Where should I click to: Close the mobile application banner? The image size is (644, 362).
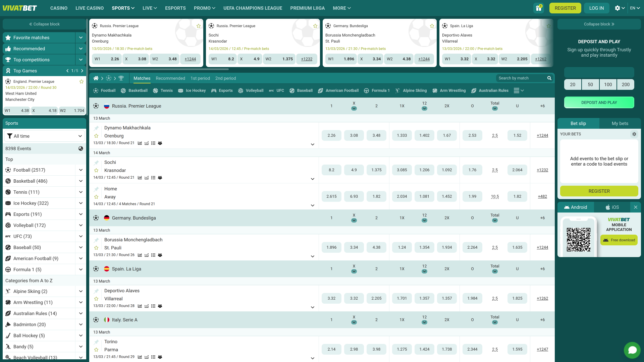[636, 207]
